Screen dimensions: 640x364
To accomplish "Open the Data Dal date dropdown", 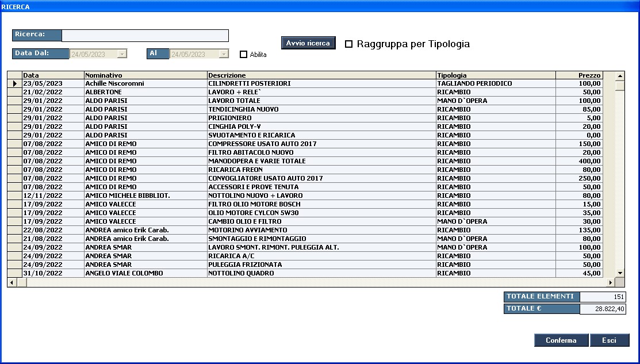I will [x=121, y=54].
